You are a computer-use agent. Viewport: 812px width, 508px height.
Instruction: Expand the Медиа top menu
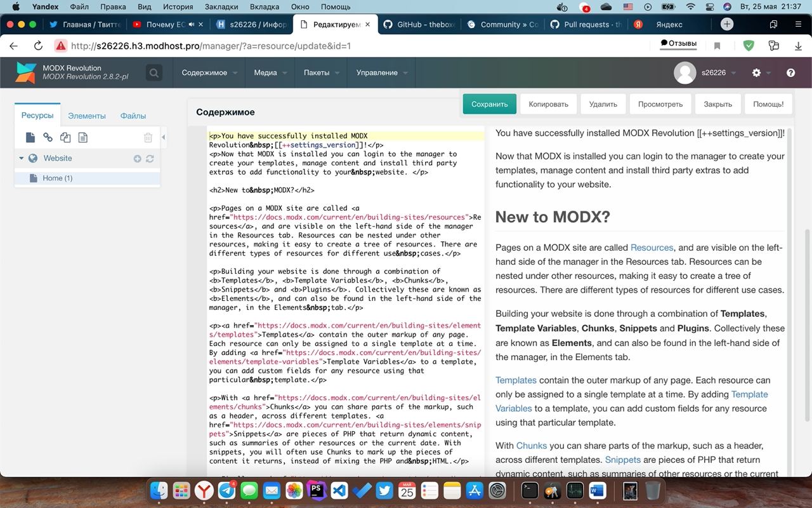point(270,73)
